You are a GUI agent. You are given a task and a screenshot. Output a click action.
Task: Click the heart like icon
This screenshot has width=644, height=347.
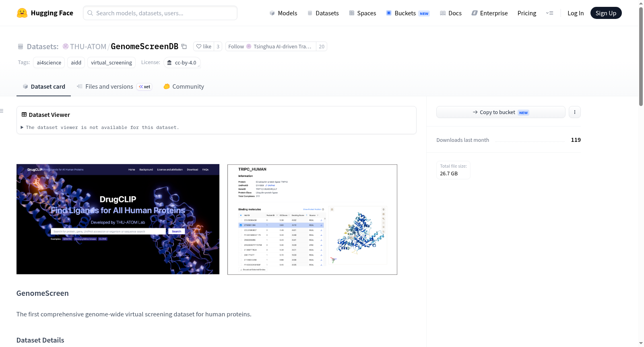pos(199,46)
